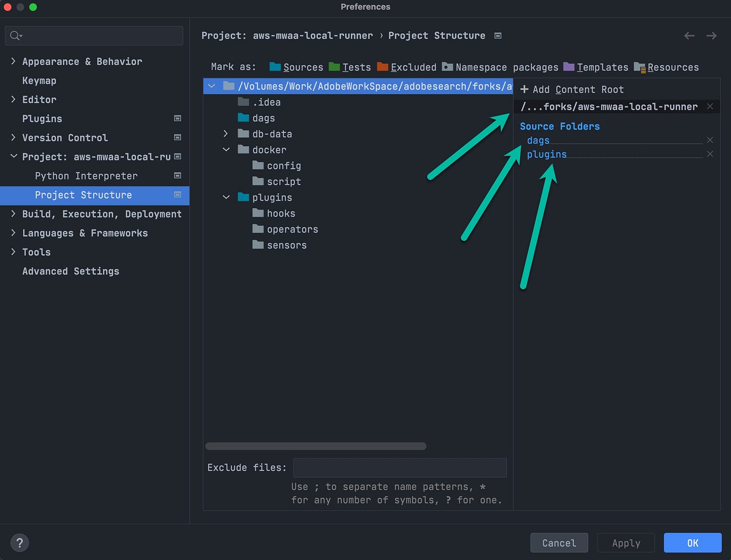Click project-level icon next to Plugins
Screen dimensions: 731x560
pyautogui.click(x=178, y=118)
